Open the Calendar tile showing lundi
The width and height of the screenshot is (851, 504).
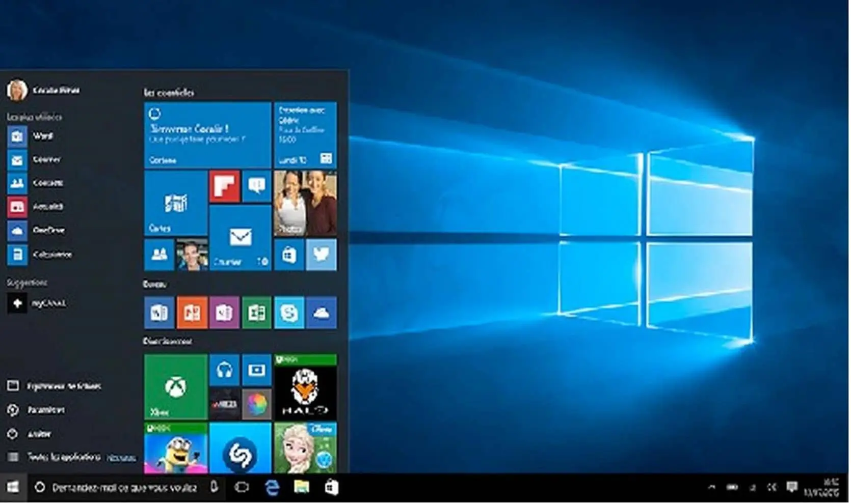point(305,135)
